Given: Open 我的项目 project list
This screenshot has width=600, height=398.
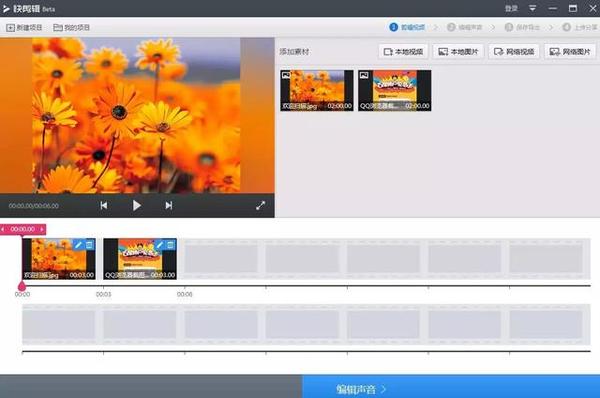Looking at the screenshot, I should 72,28.
